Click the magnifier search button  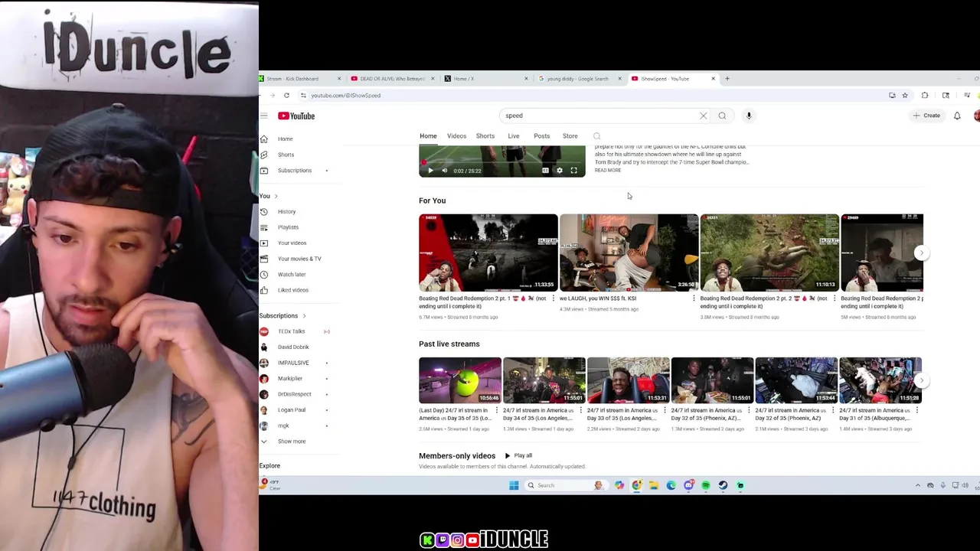point(722,116)
